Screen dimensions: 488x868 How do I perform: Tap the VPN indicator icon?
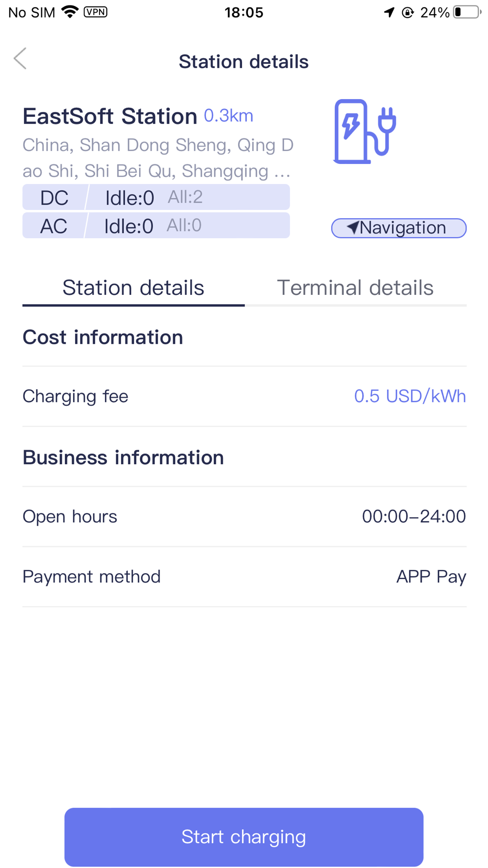pos(96,12)
